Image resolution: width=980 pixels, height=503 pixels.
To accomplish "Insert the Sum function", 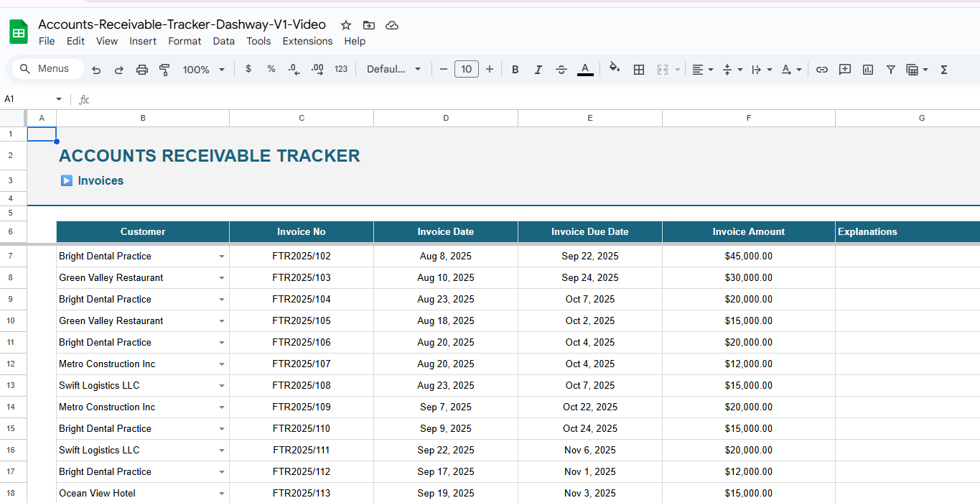I will [943, 69].
